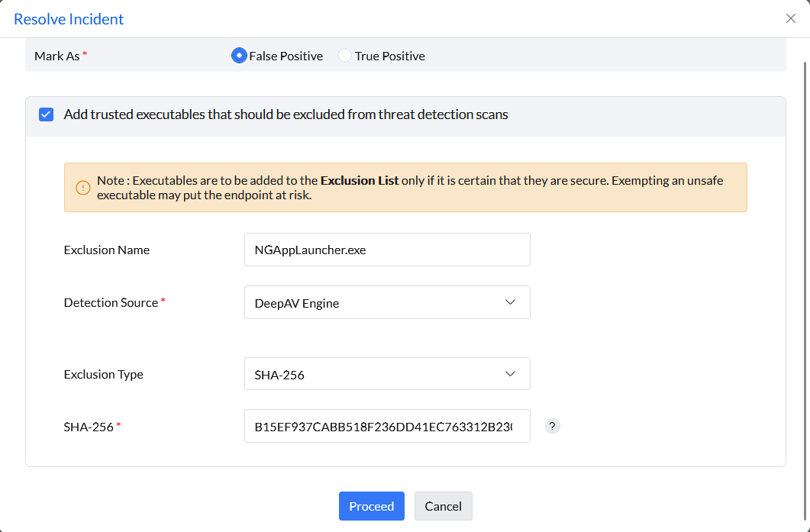Focus the Exclusion Name input field
The height and width of the screenshot is (532, 810).
pos(387,250)
